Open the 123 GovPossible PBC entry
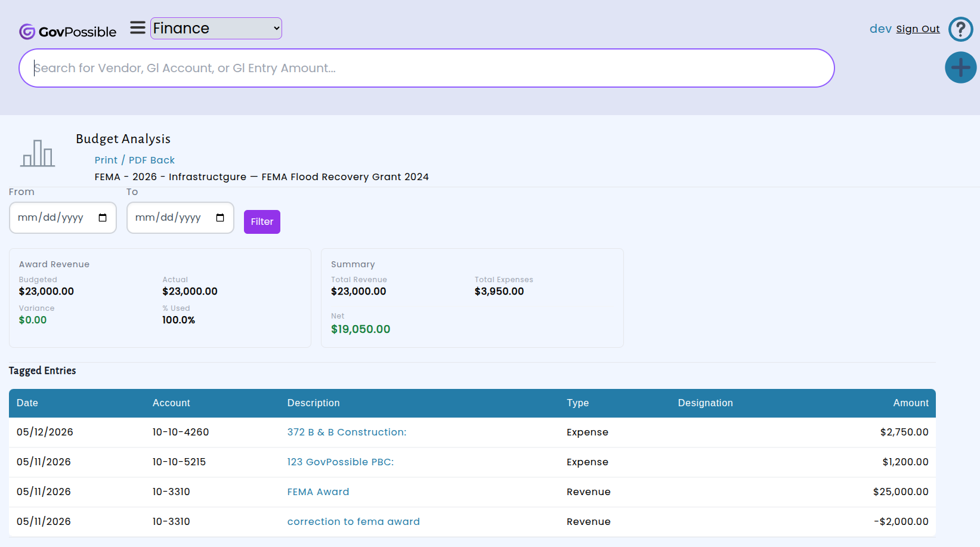 [x=341, y=462]
